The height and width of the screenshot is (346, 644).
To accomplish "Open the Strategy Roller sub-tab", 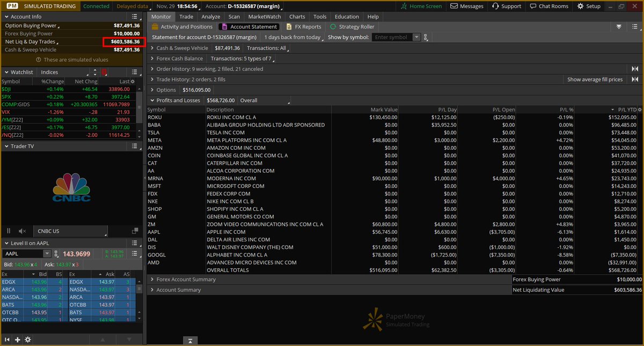I will tap(352, 26).
